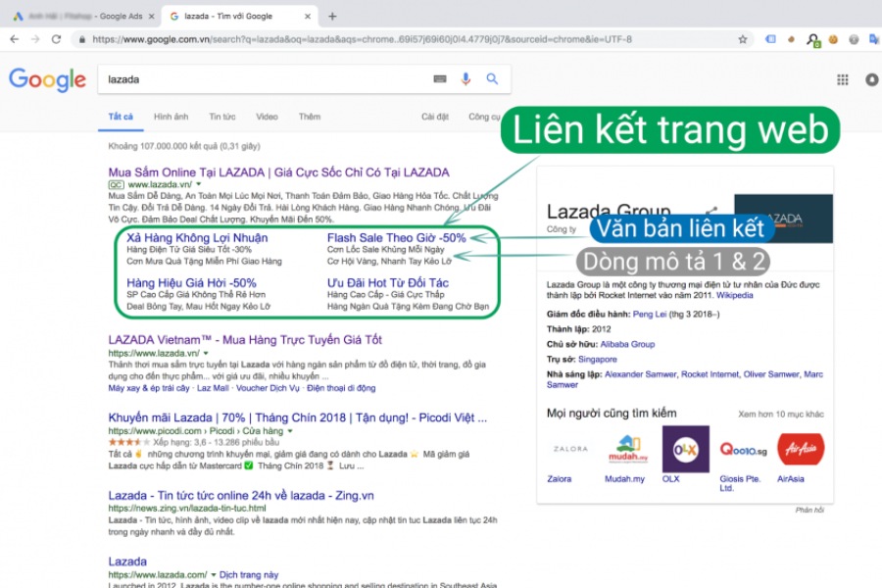Click Rocket Internet founder link
This screenshot has height=588, width=882.
(710, 374)
